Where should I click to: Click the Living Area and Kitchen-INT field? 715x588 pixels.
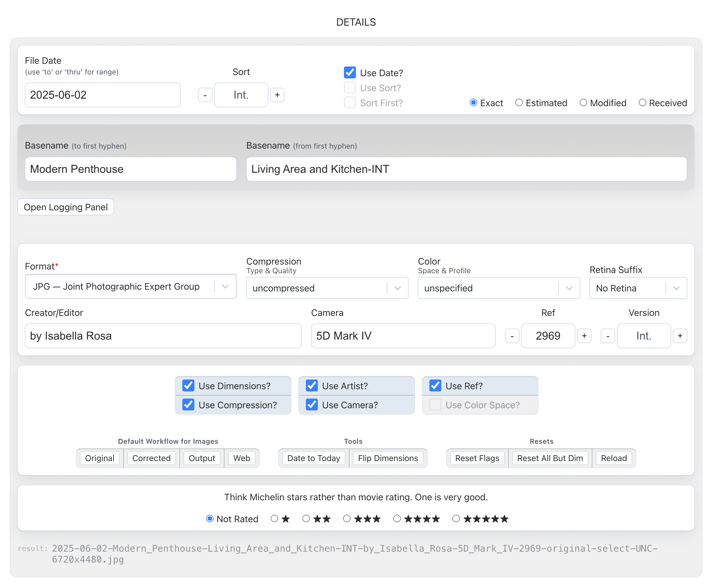pos(466,169)
